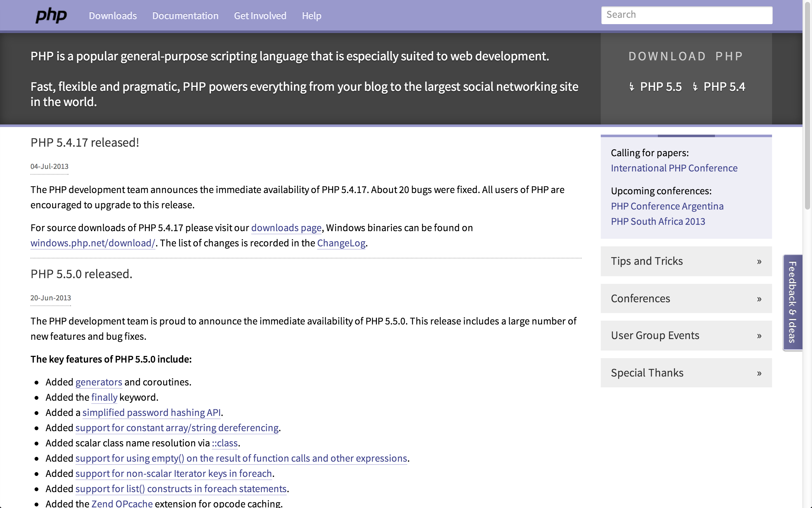Image resolution: width=812 pixels, height=508 pixels.
Task: Expand the Tips and Tricks section
Action: [x=686, y=261]
